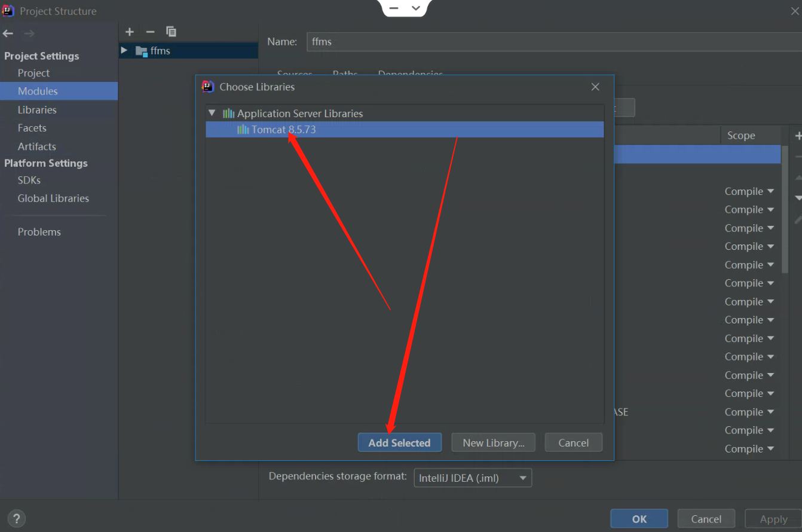The width and height of the screenshot is (802, 532).
Task: Move dependency down with the down arrow
Action: coord(798,198)
